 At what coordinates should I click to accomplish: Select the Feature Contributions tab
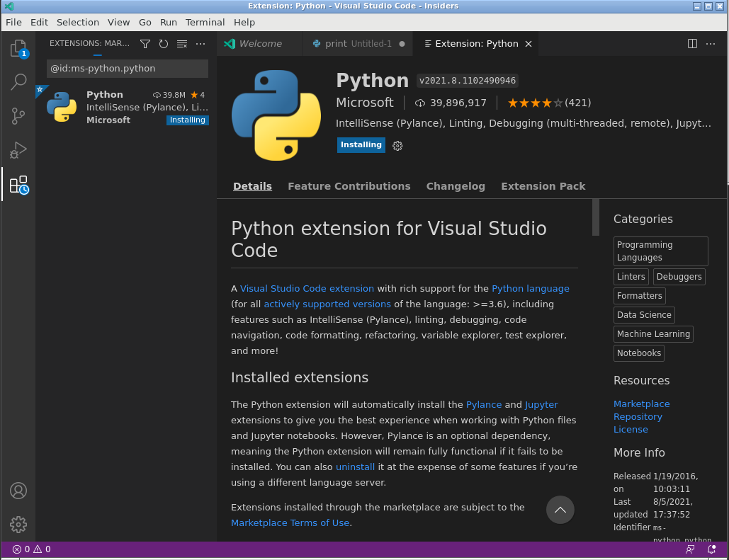(x=349, y=186)
